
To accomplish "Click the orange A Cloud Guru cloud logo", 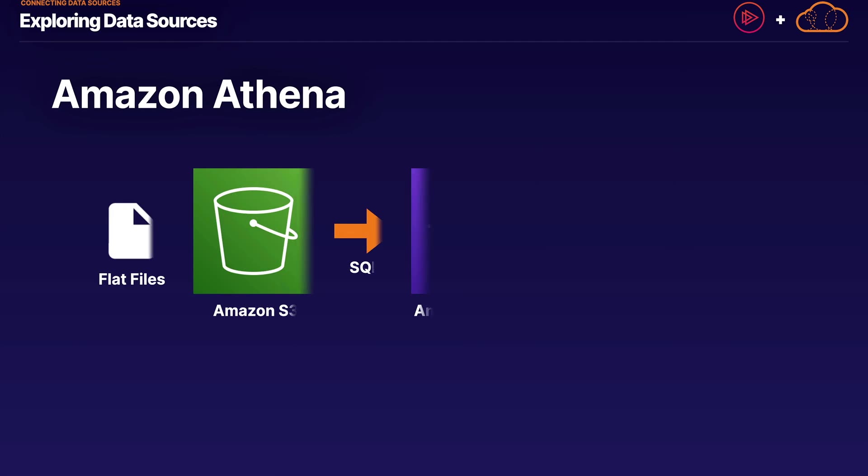I will [821, 19].
